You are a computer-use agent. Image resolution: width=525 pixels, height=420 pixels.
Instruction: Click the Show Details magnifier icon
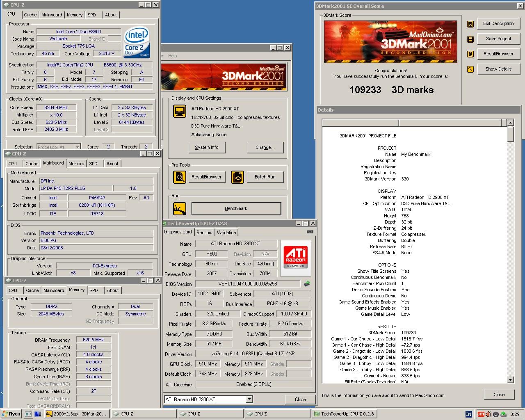(470, 69)
